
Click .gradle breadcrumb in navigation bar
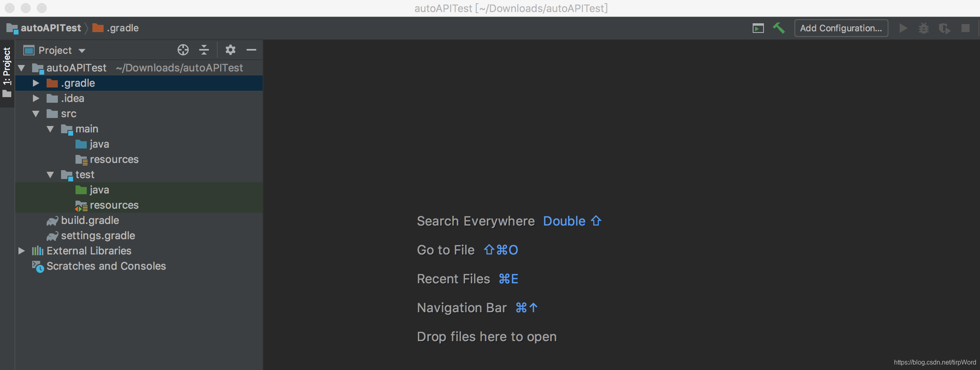tap(123, 28)
